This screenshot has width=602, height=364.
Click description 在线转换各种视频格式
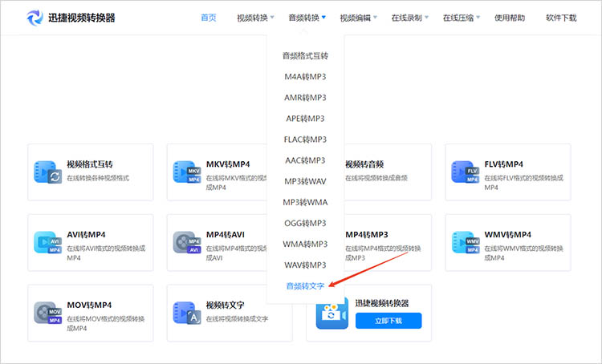click(98, 178)
